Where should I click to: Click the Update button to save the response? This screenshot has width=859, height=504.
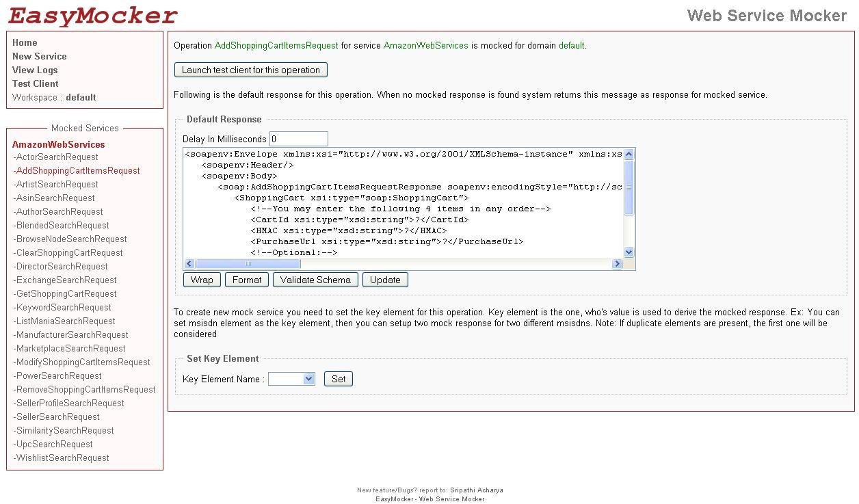tap(384, 280)
